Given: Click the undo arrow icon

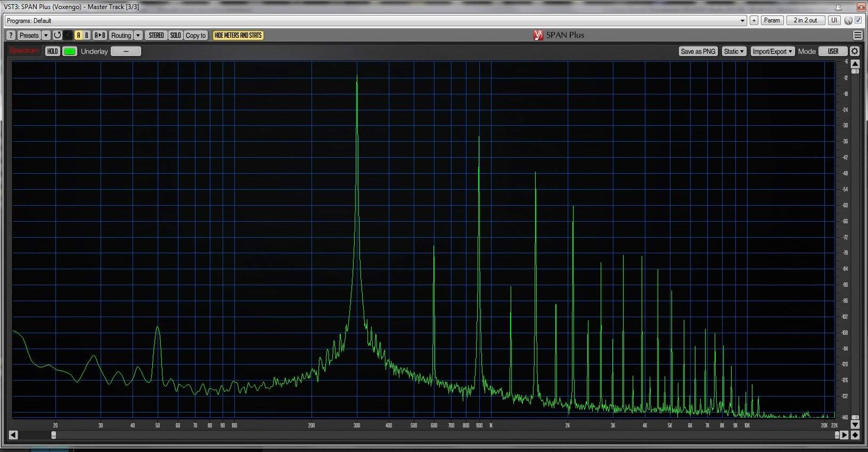Looking at the screenshot, I should [57, 35].
